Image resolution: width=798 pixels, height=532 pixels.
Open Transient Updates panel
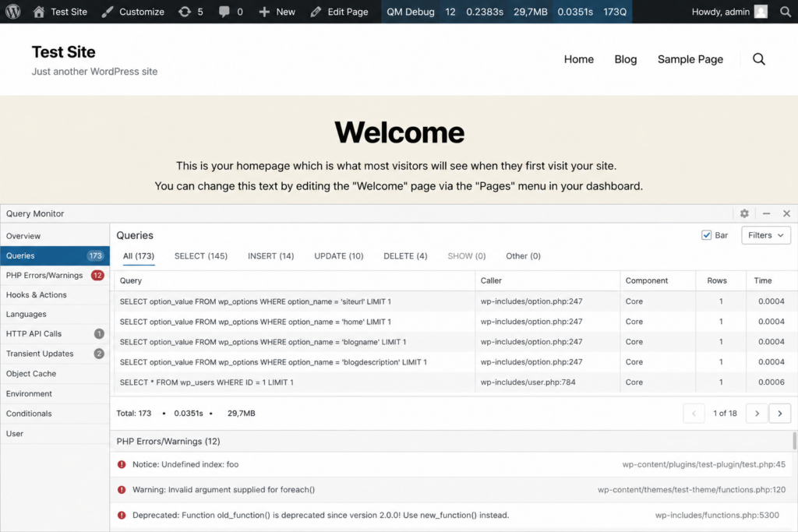(x=55, y=354)
